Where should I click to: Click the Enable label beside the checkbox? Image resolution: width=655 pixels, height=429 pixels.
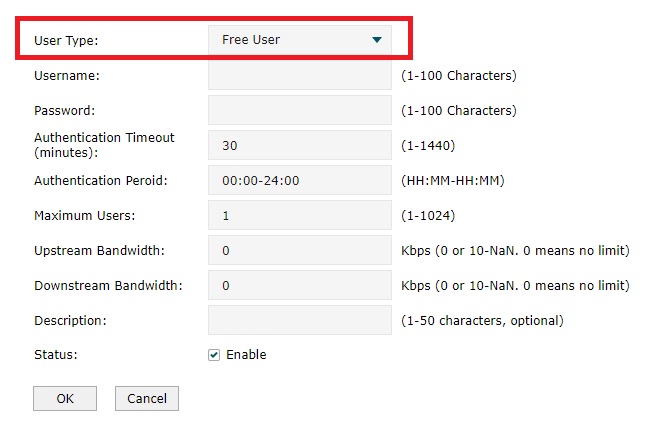tap(246, 355)
